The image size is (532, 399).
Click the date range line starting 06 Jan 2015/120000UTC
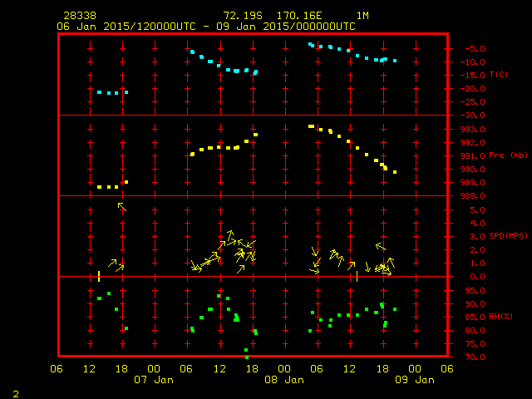[206, 27]
